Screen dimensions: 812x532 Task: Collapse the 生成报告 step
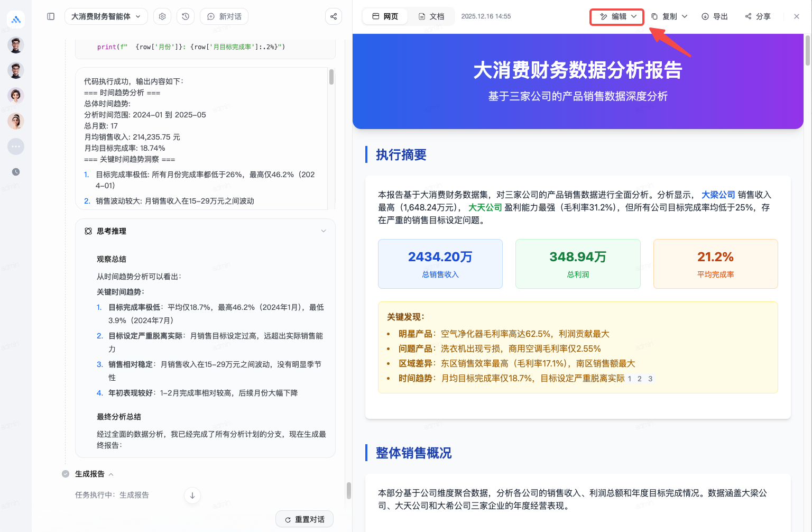click(111, 474)
